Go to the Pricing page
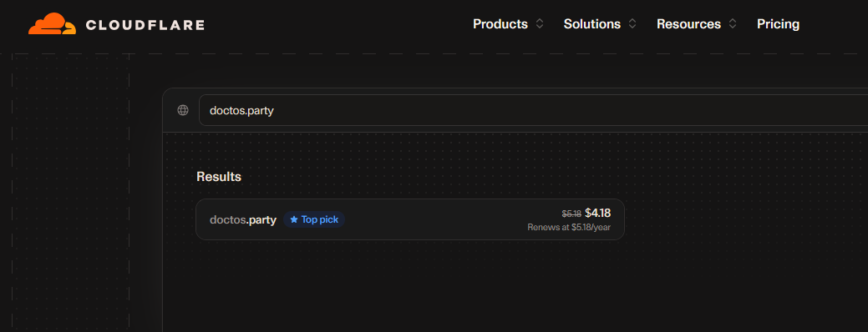 [778, 24]
